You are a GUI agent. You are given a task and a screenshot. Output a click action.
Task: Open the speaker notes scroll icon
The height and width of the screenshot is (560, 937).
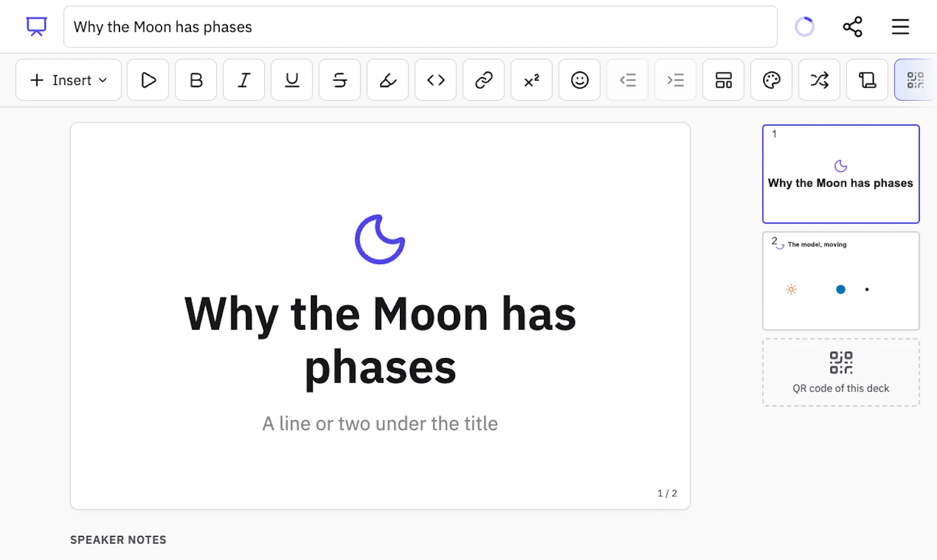tap(867, 80)
